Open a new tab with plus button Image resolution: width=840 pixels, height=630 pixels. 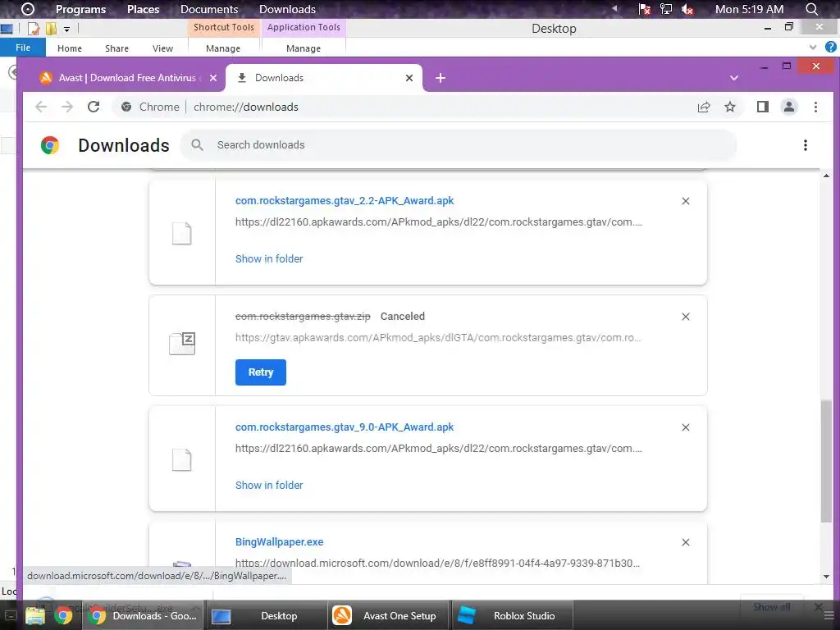coord(441,78)
